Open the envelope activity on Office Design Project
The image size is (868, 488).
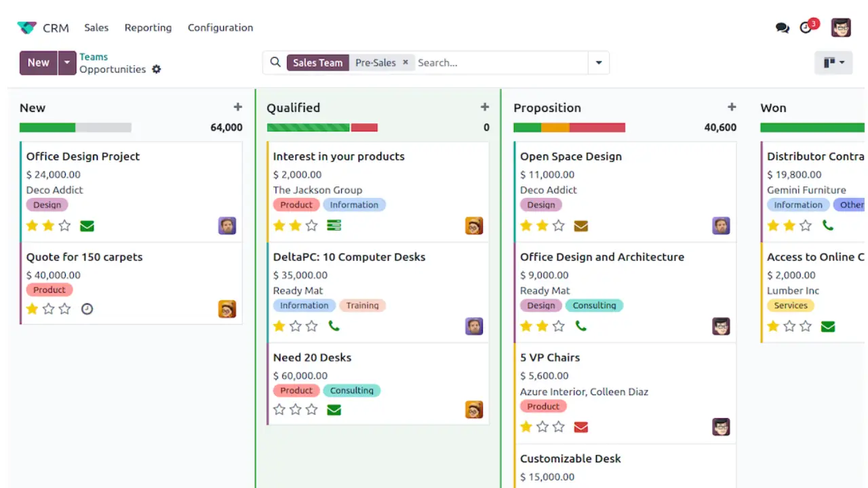(x=87, y=226)
